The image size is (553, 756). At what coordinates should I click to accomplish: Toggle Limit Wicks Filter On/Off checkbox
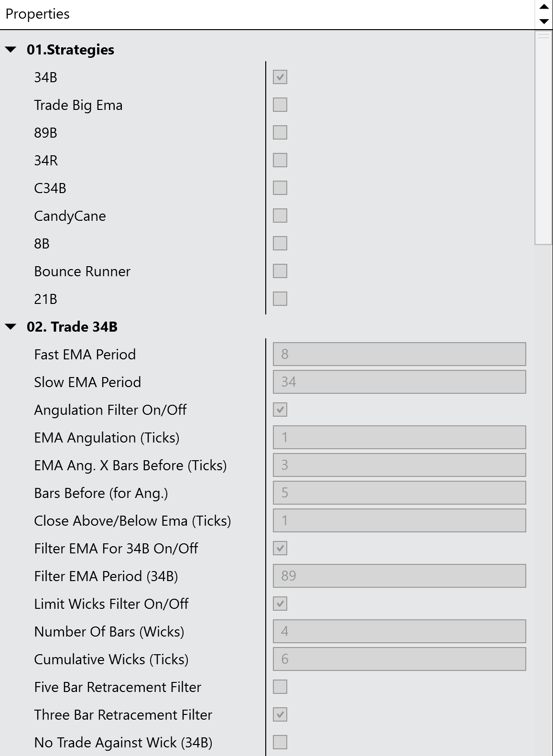coord(280,604)
